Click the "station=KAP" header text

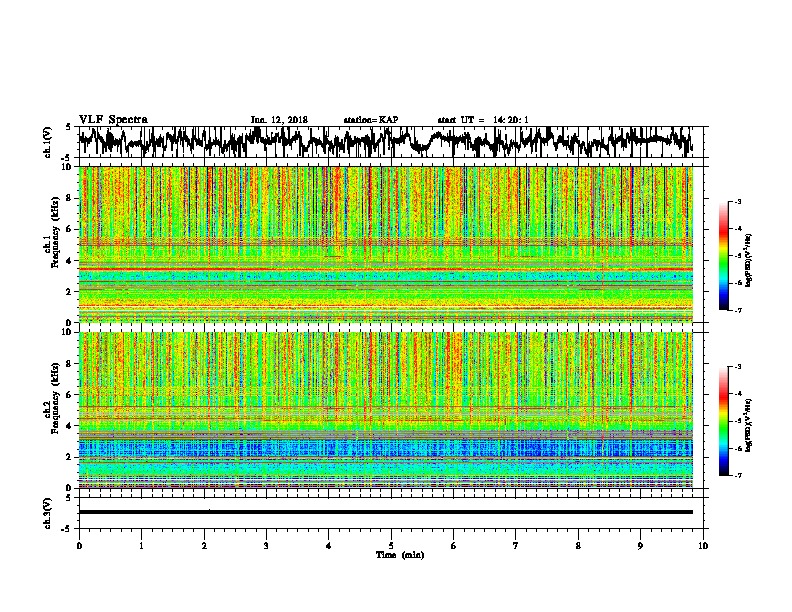pos(371,120)
